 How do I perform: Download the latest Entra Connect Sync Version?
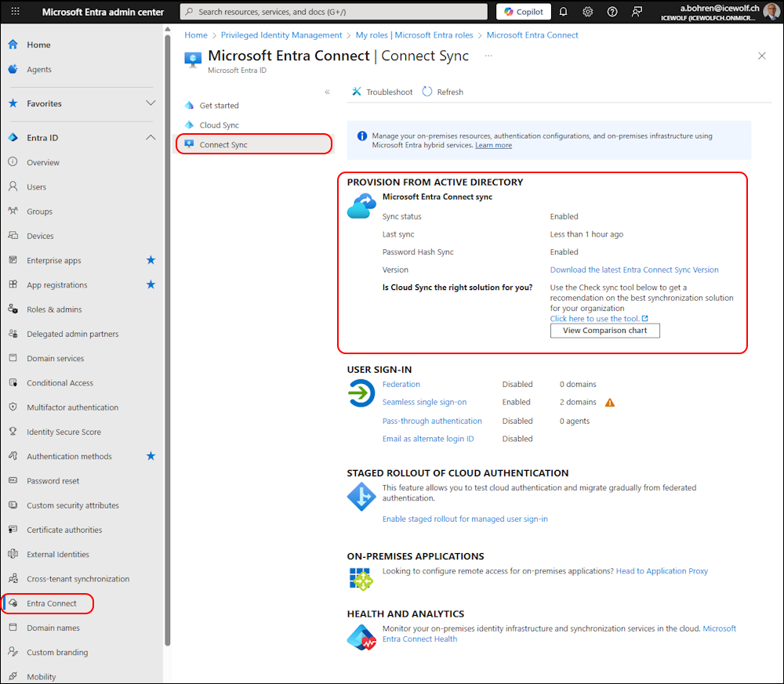coord(634,270)
